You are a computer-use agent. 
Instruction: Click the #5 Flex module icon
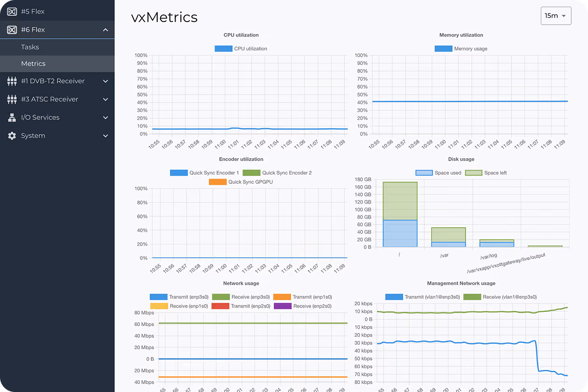(12, 11)
